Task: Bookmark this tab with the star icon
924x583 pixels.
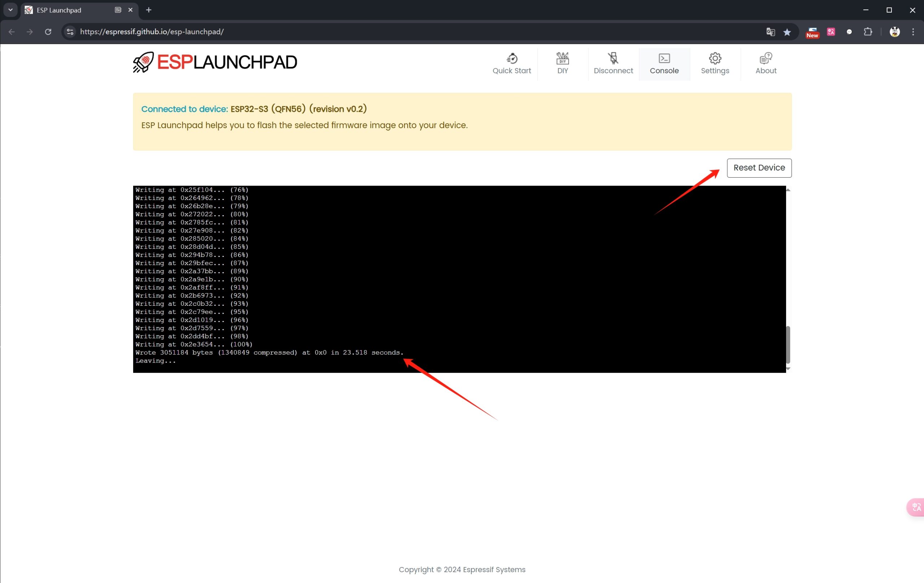Action: (787, 32)
